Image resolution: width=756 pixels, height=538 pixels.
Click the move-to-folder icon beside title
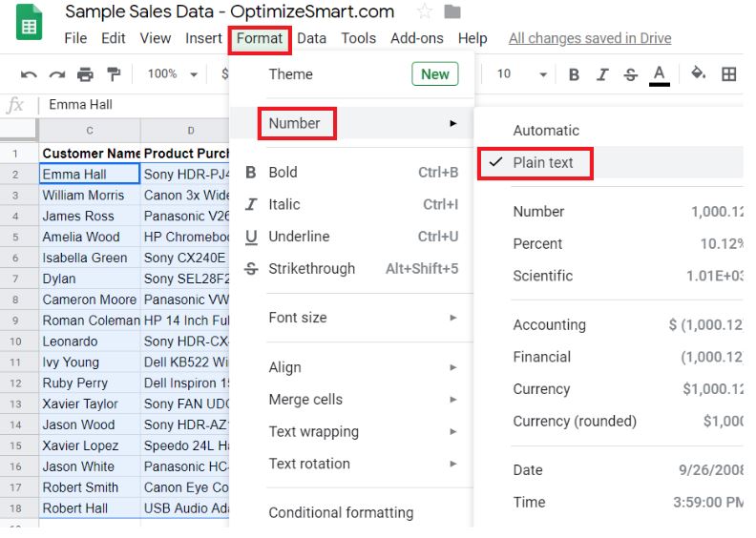click(x=451, y=11)
